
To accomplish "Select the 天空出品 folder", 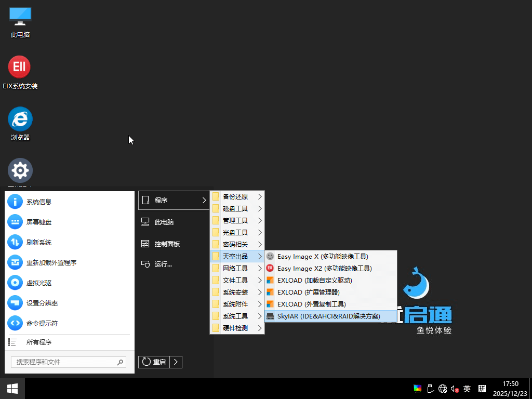I will (x=237, y=257).
